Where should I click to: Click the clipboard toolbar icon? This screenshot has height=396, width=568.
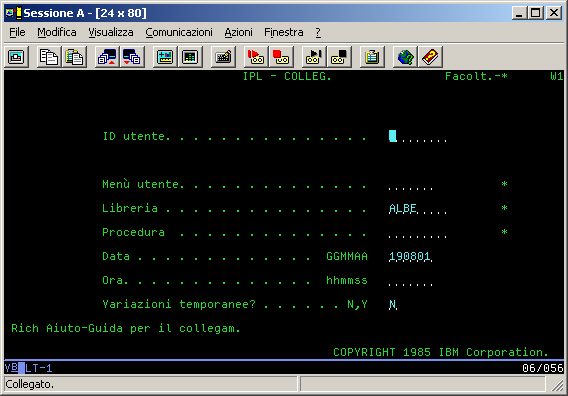point(372,57)
